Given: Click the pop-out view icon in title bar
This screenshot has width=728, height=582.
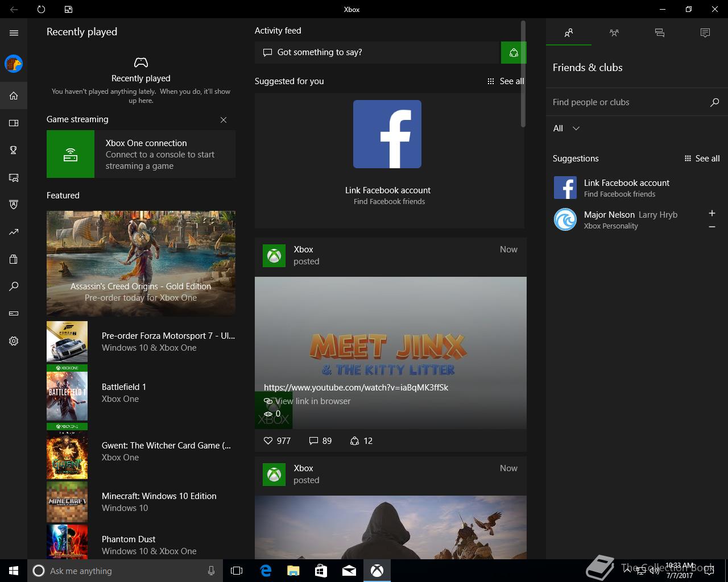Looking at the screenshot, I should point(68,9).
